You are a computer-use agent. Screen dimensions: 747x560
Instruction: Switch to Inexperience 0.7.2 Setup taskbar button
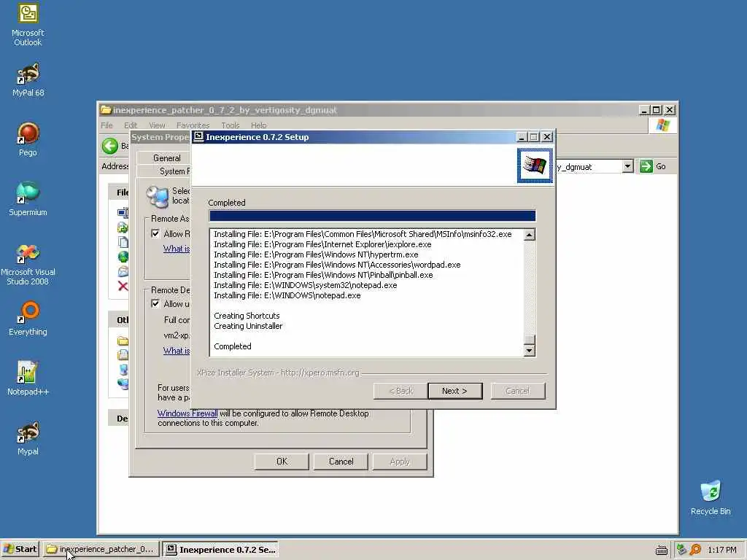coord(220,549)
